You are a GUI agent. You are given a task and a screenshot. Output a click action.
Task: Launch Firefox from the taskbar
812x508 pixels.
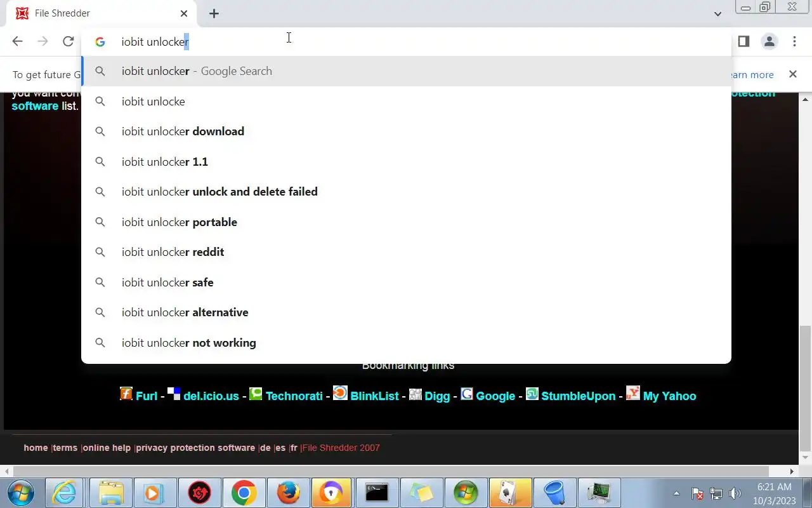pos(288,493)
